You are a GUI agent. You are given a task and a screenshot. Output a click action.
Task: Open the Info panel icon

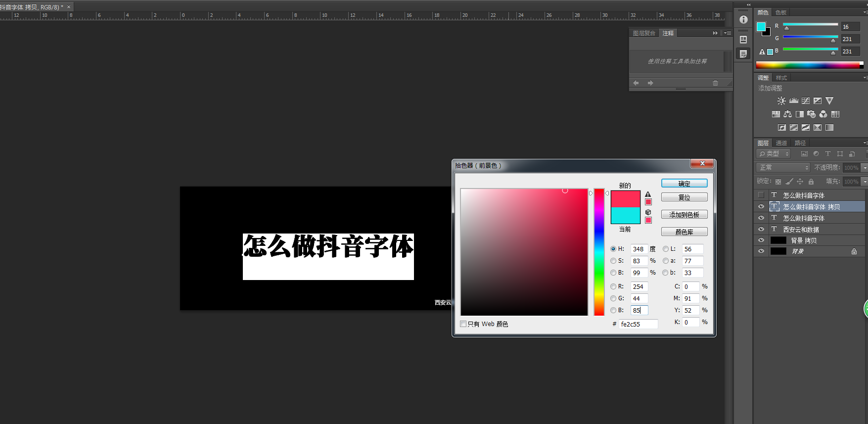[x=743, y=20]
